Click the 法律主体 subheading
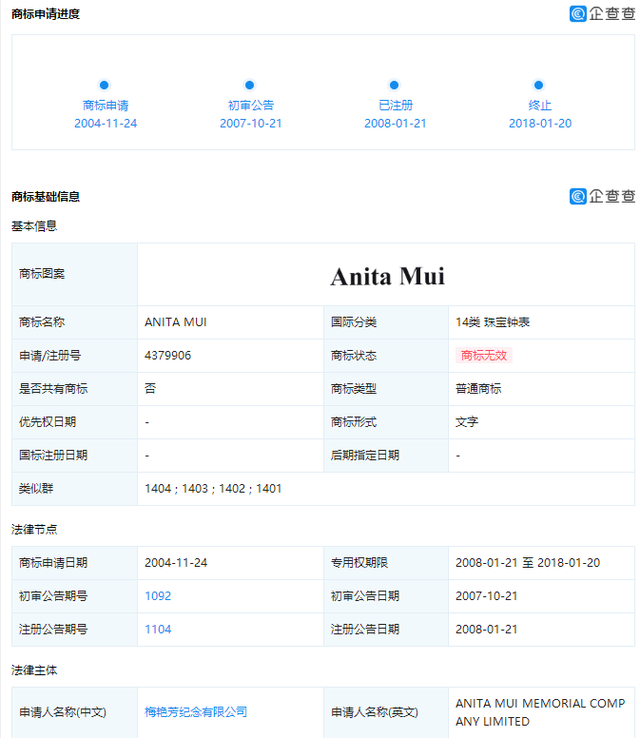Viewport: 640px width, 738px height. pyautogui.click(x=34, y=670)
